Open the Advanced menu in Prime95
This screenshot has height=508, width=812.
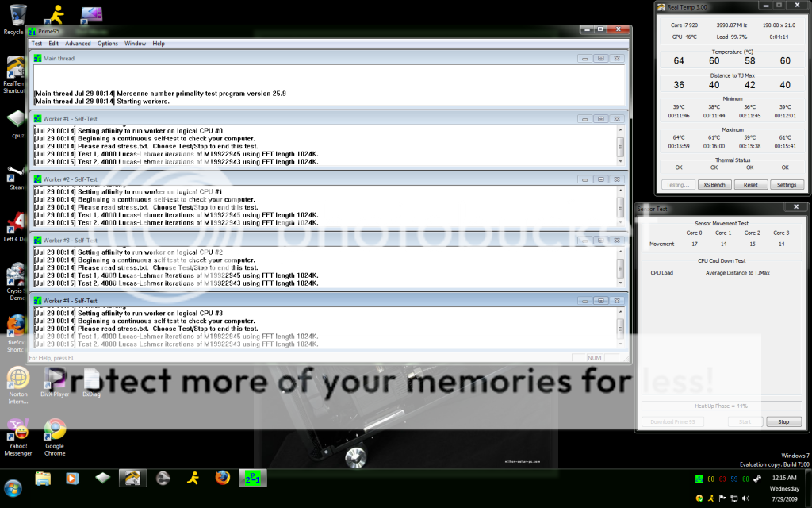coord(78,44)
